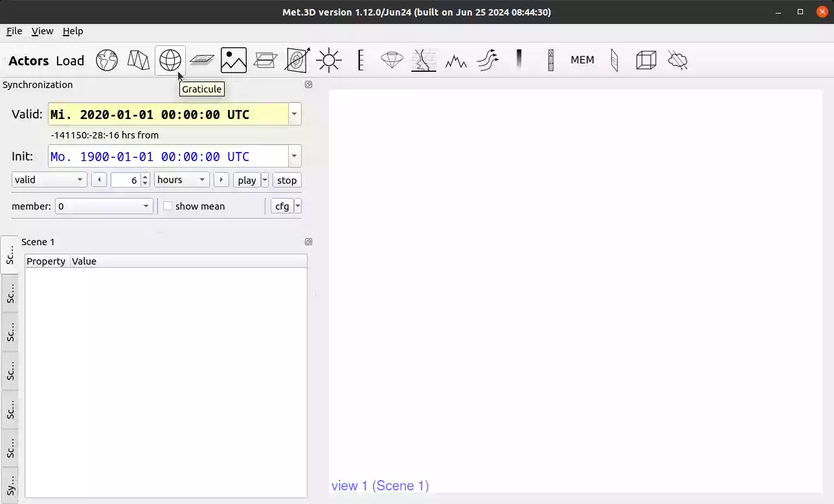Click the folded mesh map icon
The width and height of the screenshot is (834, 504).
click(x=139, y=61)
